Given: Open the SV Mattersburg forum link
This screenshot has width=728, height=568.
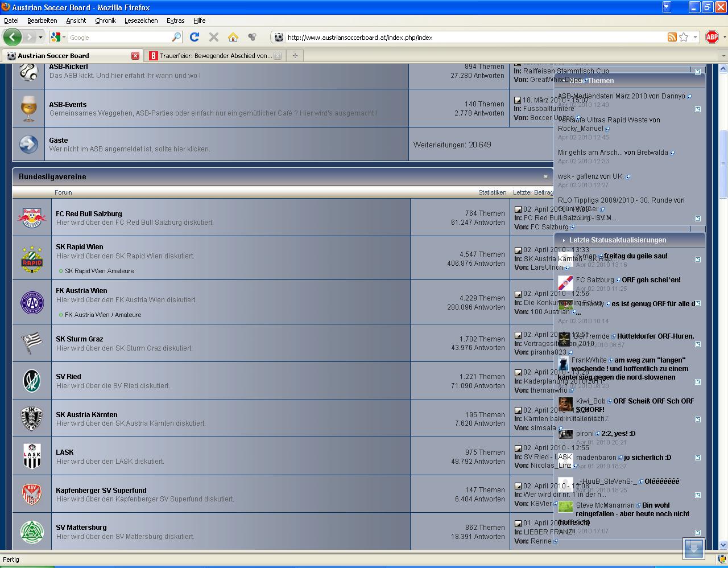Looking at the screenshot, I should click(81, 528).
